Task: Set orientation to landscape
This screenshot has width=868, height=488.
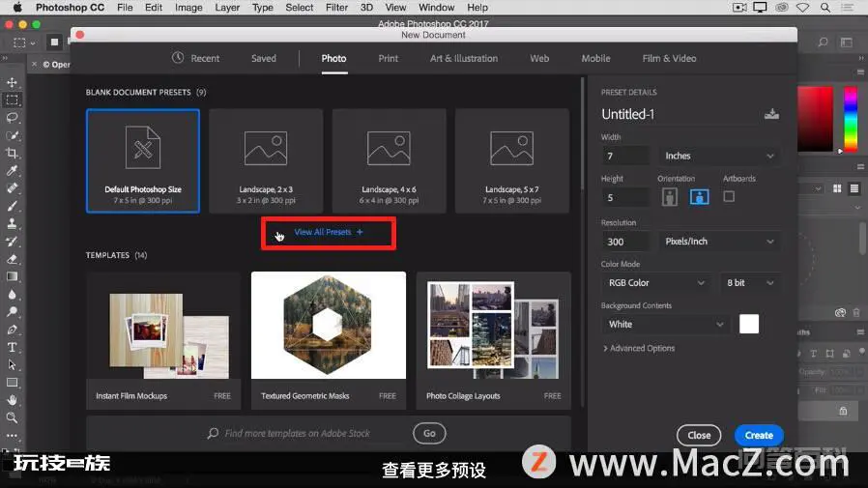Action: point(699,197)
